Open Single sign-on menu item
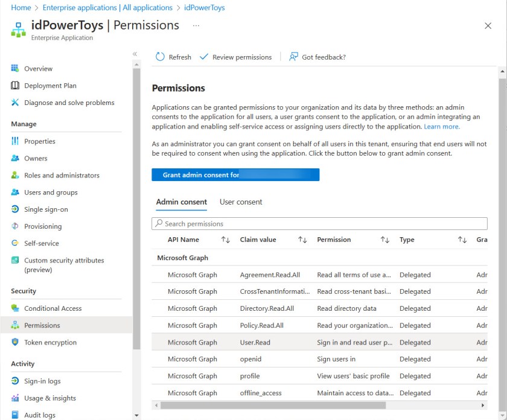Viewport: 507px width, 420px height. [46, 209]
